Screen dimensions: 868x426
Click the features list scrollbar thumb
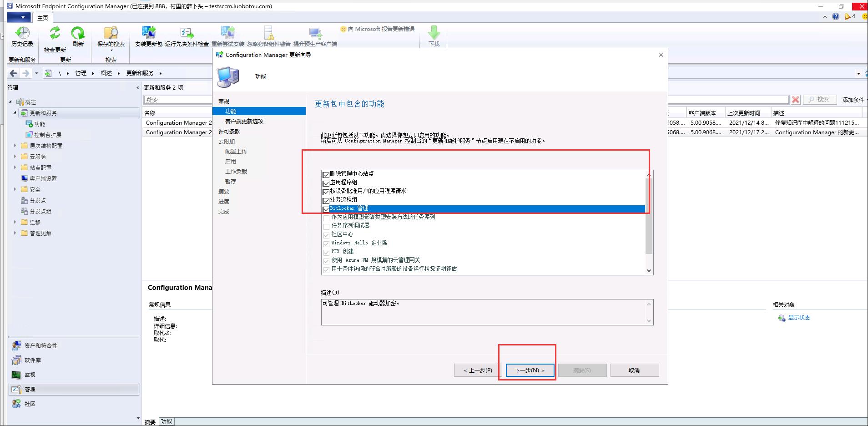[649, 215]
